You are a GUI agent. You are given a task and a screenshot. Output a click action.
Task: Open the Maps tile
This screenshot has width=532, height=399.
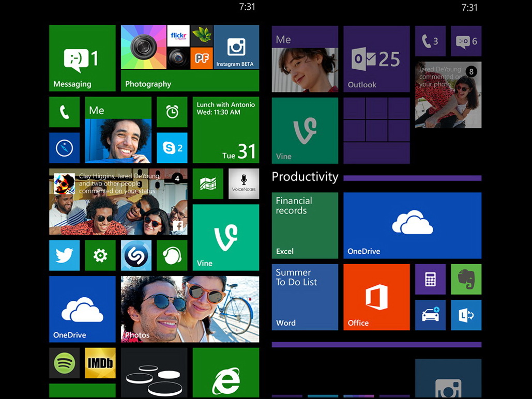coord(208,184)
